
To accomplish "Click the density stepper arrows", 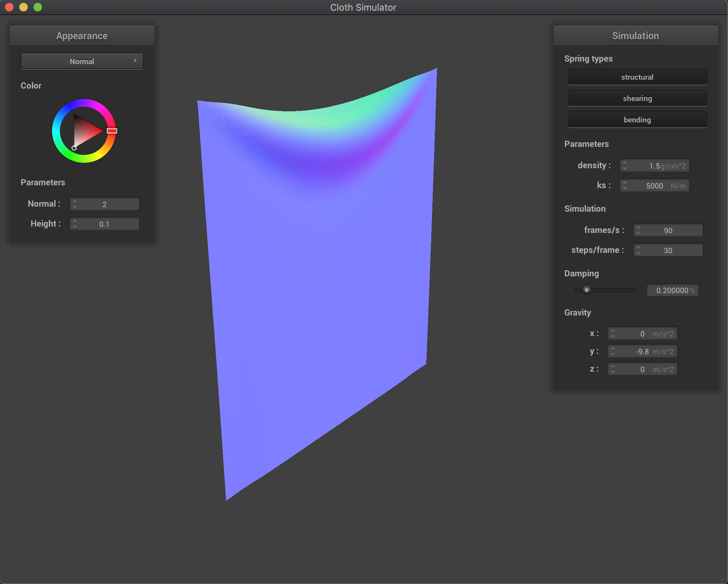I will coord(625,166).
